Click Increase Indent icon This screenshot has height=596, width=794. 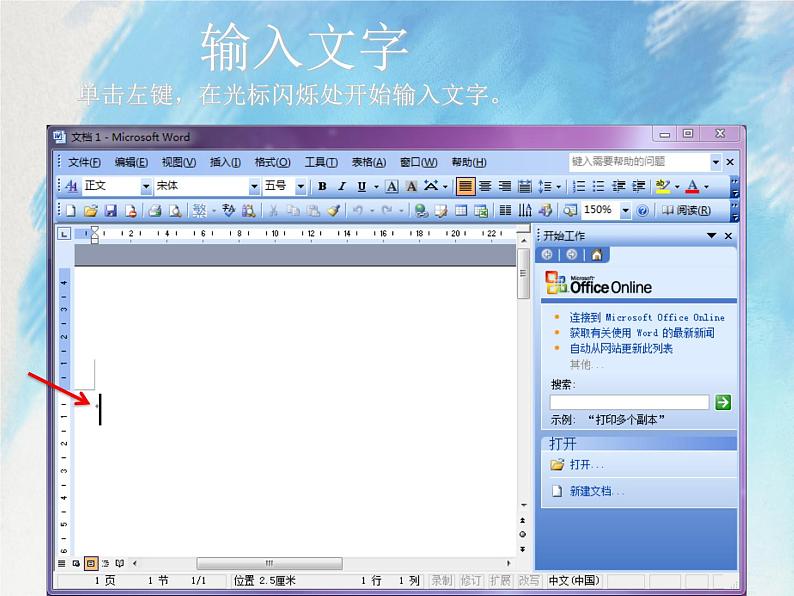tap(639, 186)
